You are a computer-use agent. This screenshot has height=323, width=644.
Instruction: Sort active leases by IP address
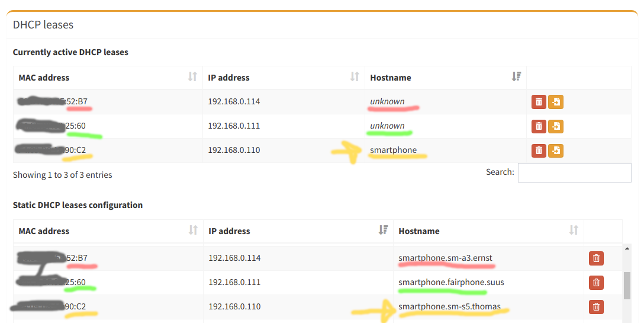[355, 76]
